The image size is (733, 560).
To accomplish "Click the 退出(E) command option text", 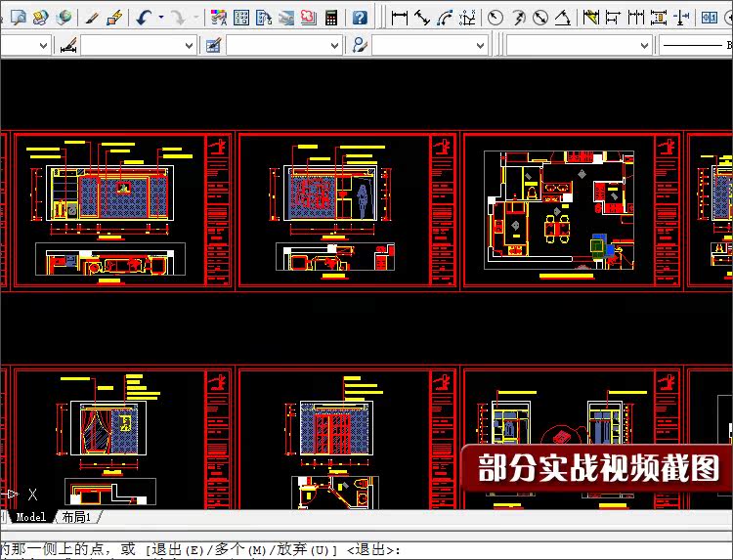I will click(178, 549).
